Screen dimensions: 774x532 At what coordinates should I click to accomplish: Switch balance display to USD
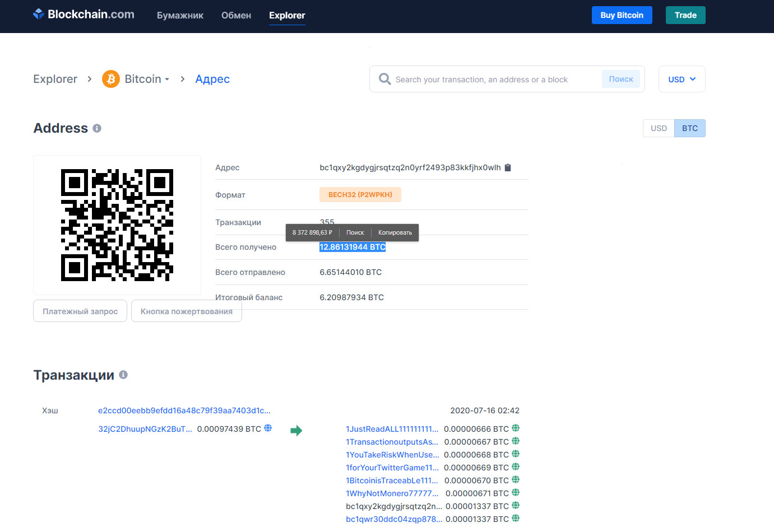tap(659, 128)
